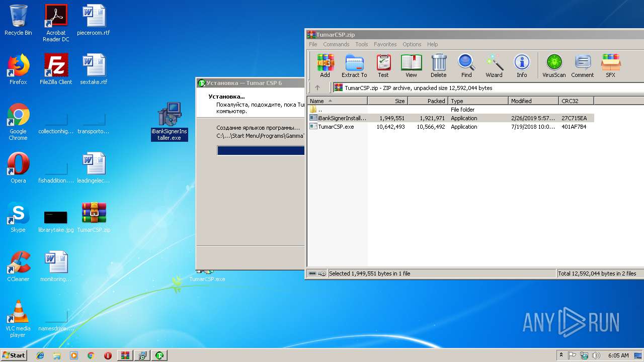Select TumarCSP.exe row in archive list
The width and height of the screenshot is (644, 362).
tap(451, 127)
